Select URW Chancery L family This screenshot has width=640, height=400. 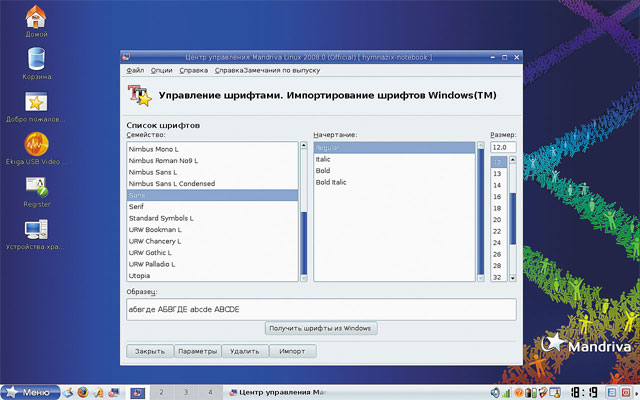(x=212, y=241)
